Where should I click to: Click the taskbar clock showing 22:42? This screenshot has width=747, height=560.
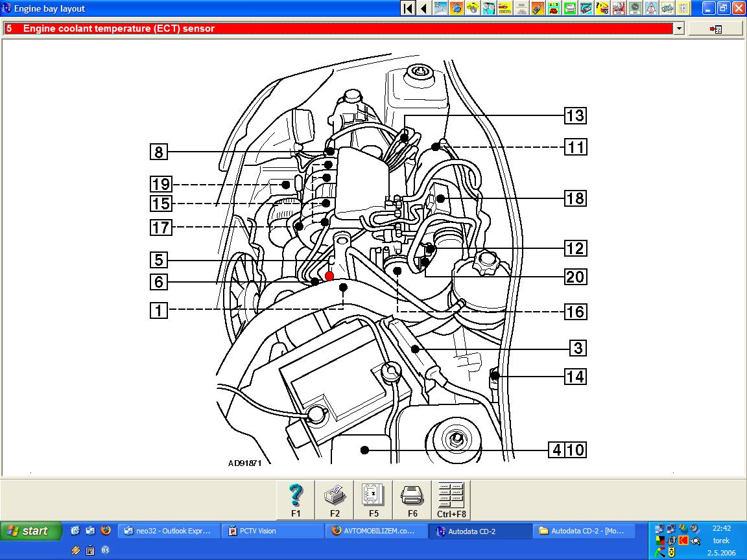(x=721, y=528)
